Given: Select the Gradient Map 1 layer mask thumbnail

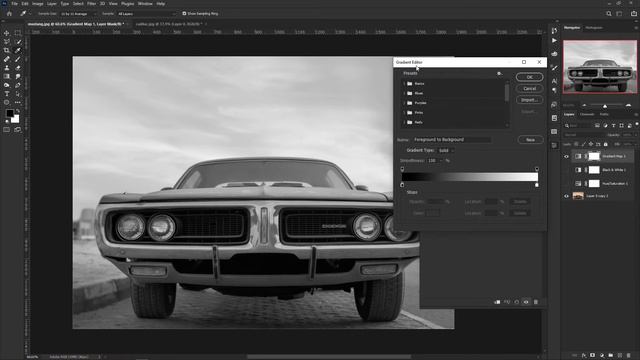Looking at the screenshot, I should (594, 156).
